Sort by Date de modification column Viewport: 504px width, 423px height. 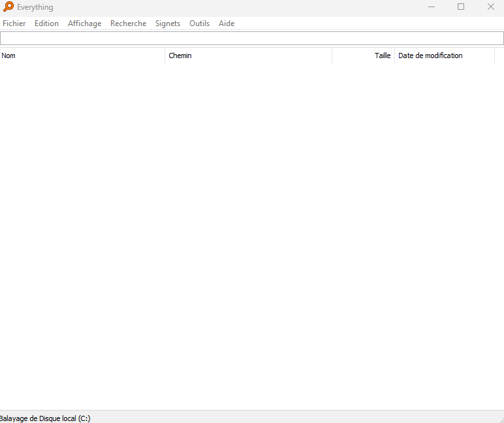click(444, 55)
